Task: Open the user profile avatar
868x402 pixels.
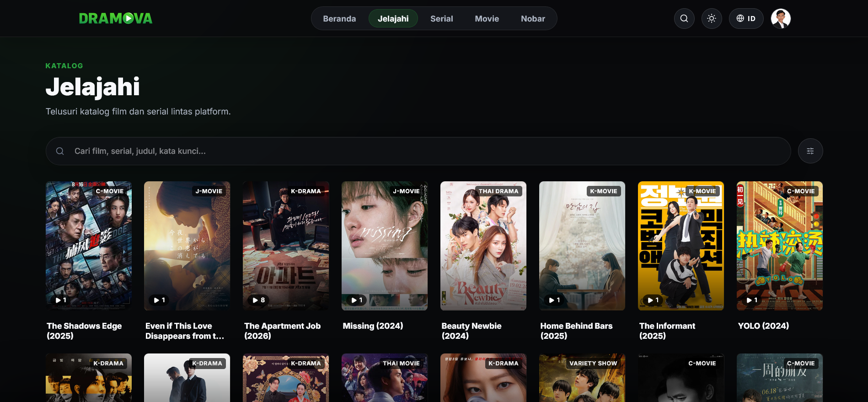Action: pyautogui.click(x=781, y=18)
